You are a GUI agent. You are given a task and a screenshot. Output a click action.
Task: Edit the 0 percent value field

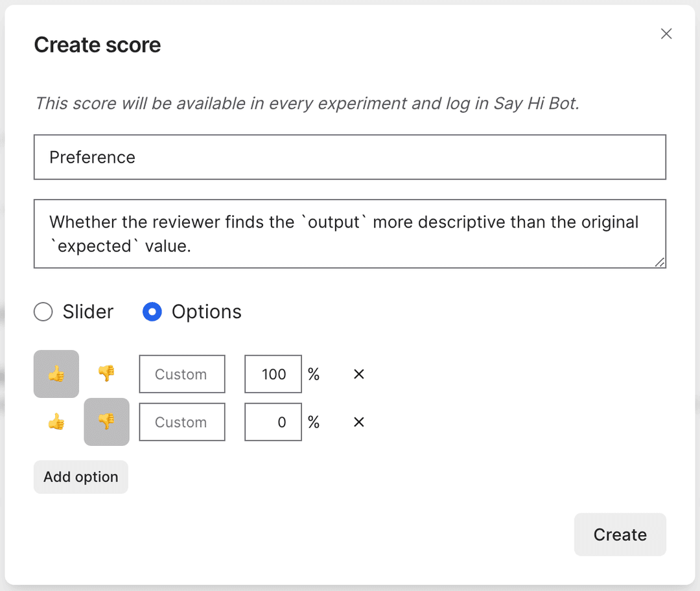point(273,423)
